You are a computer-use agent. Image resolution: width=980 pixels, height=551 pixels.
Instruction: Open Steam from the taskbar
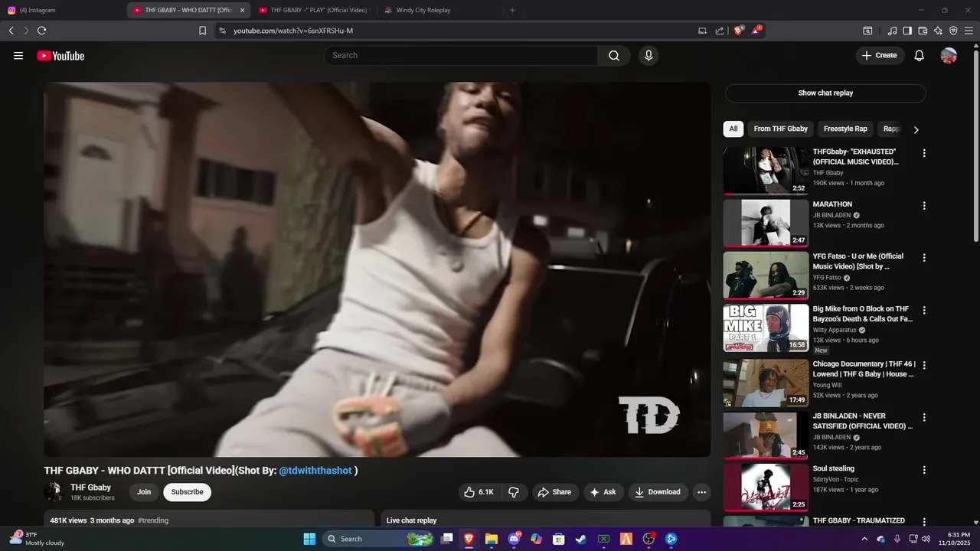pyautogui.click(x=581, y=539)
